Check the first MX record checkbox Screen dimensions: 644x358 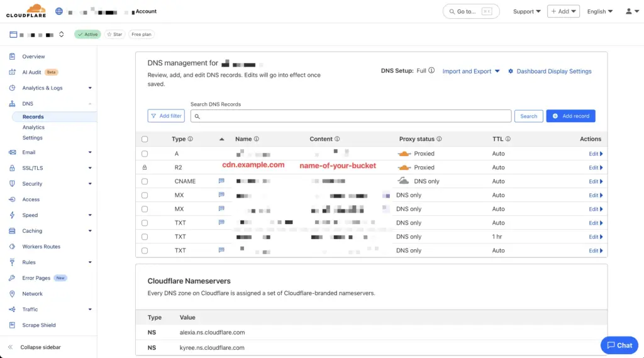pos(145,195)
